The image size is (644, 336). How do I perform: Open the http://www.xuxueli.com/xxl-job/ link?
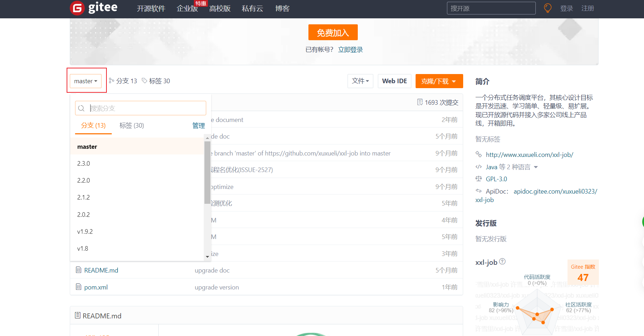click(529, 155)
